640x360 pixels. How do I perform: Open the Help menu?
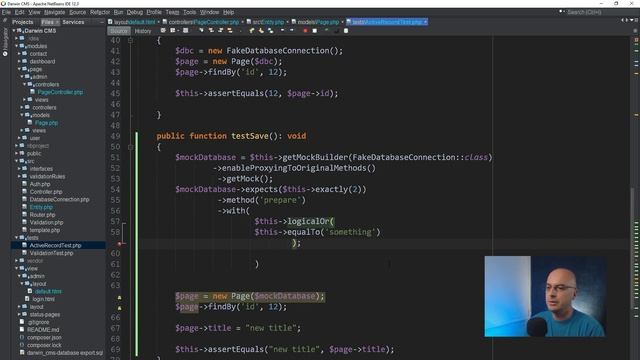229,12
